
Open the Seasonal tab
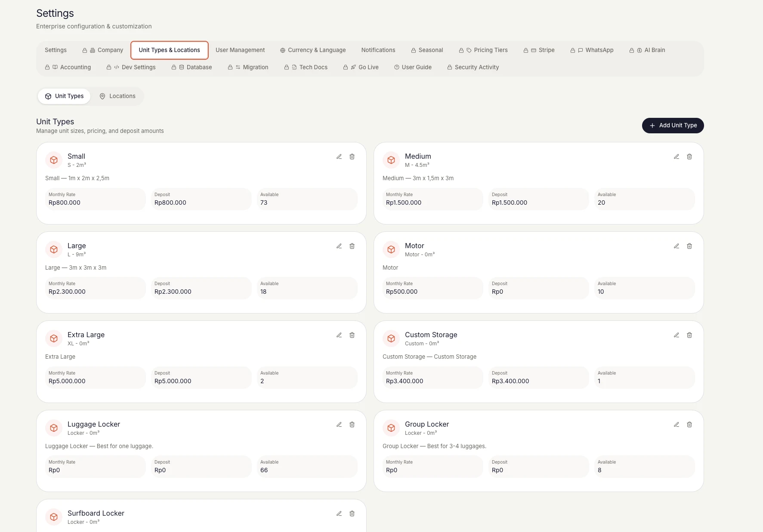tap(427, 50)
